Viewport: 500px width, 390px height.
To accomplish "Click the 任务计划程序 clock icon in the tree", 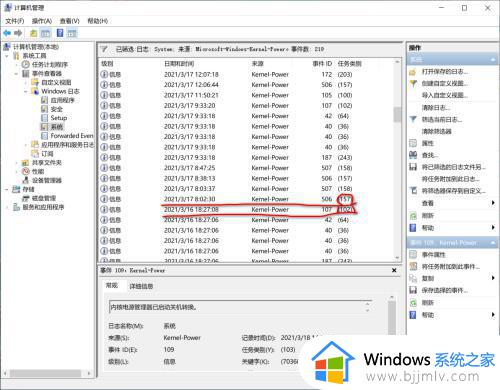I will click(x=26, y=64).
